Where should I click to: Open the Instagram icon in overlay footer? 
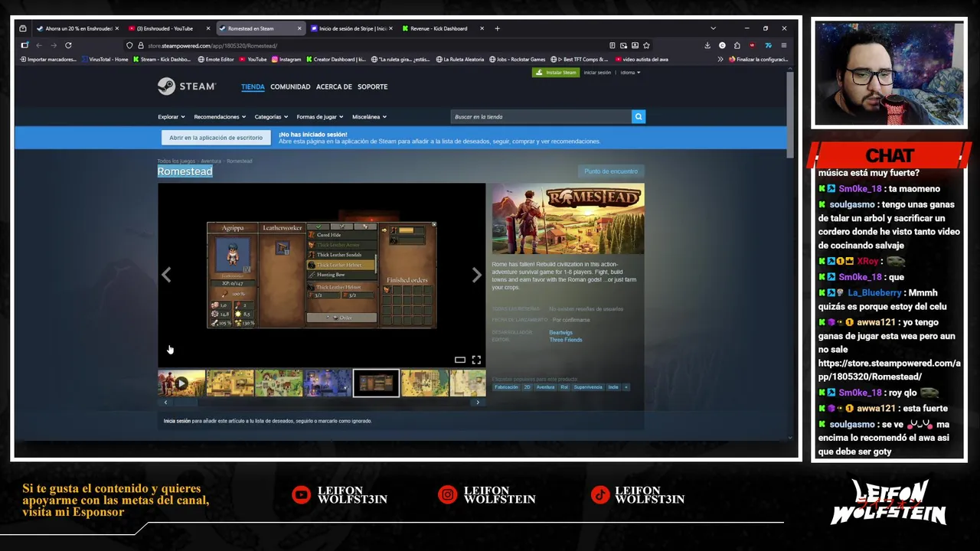pyautogui.click(x=447, y=494)
